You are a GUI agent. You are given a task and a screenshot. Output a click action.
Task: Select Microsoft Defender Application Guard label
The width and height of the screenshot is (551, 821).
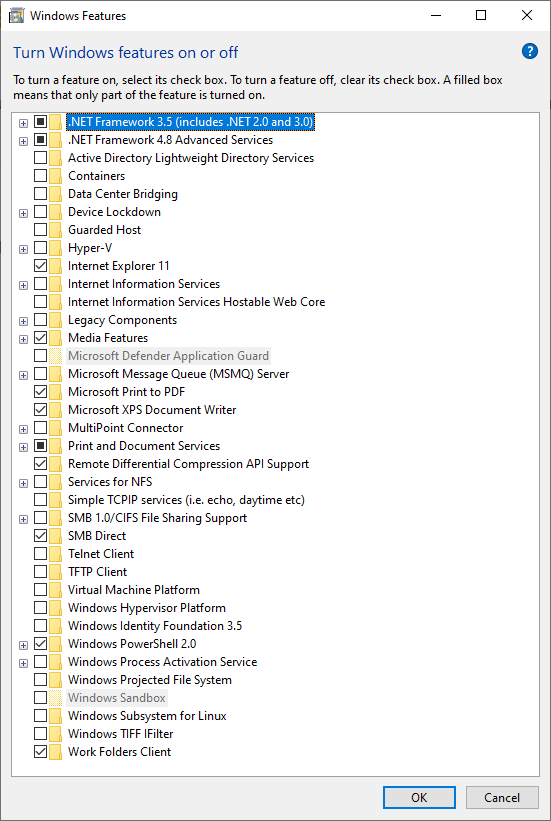[x=168, y=356]
